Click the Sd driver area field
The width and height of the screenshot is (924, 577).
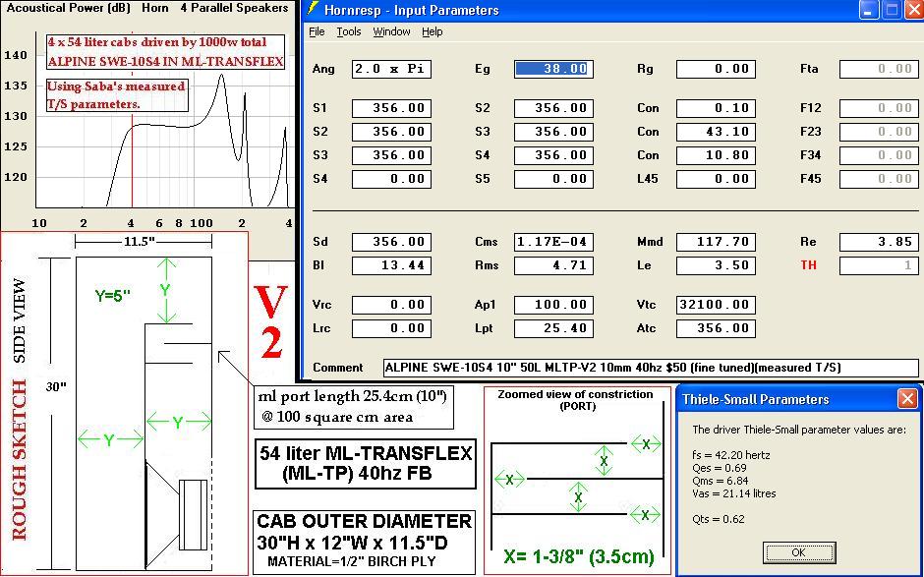tap(391, 242)
